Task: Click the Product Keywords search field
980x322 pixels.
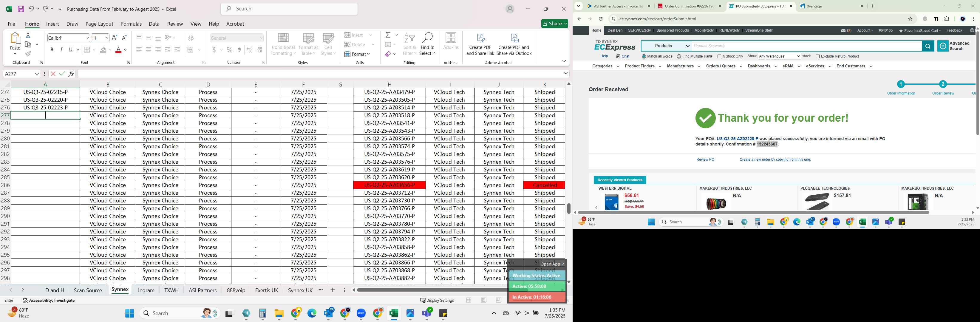Action: [806, 46]
